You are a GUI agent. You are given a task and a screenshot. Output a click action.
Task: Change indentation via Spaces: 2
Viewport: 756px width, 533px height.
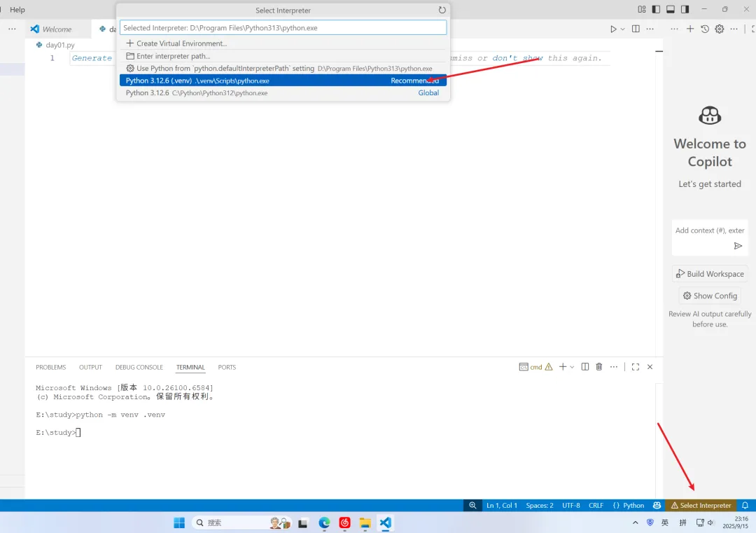(540, 506)
